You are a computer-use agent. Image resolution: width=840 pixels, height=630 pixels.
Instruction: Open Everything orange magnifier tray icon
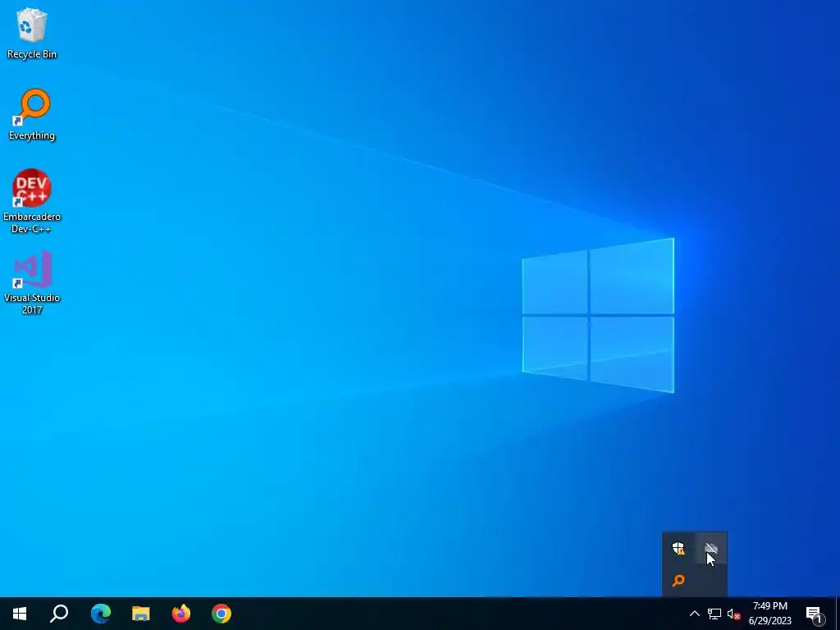[x=678, y=580]
